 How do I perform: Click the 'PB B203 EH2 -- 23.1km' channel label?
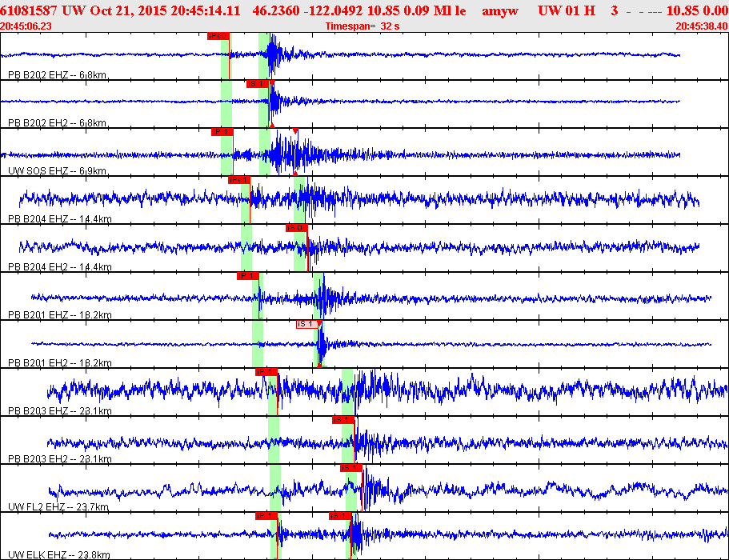coord(59,459)
